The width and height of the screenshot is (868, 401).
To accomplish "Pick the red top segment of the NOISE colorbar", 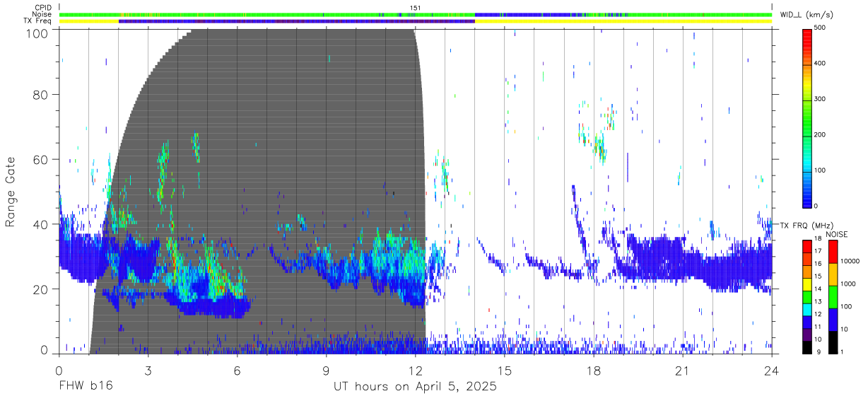I will [833, 251].
